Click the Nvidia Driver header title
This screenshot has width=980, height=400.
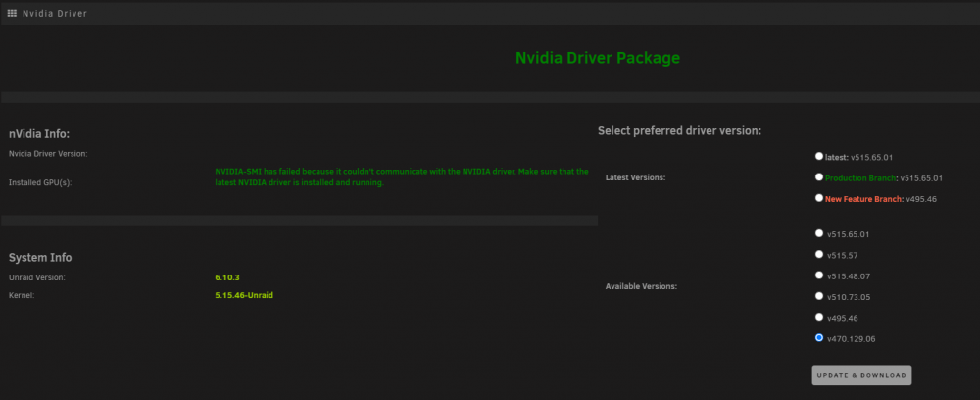55,13
